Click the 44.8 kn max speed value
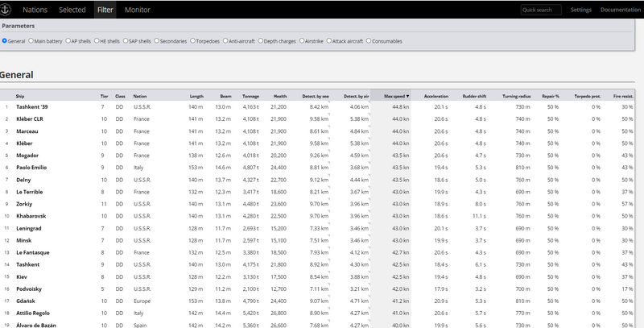Image resolution: width=644 pixels, height=328 pixels. [401, 107]
